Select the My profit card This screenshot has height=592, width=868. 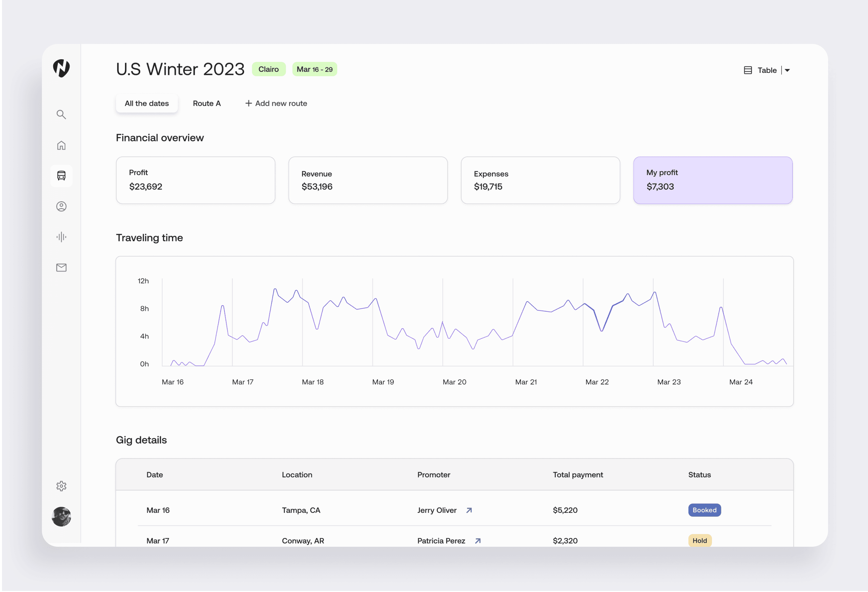713,180
